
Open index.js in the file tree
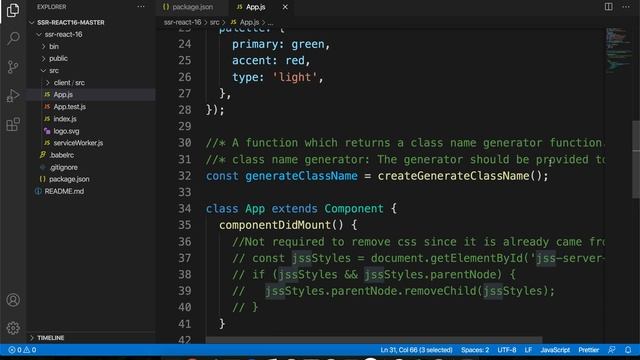click(65, 119)
